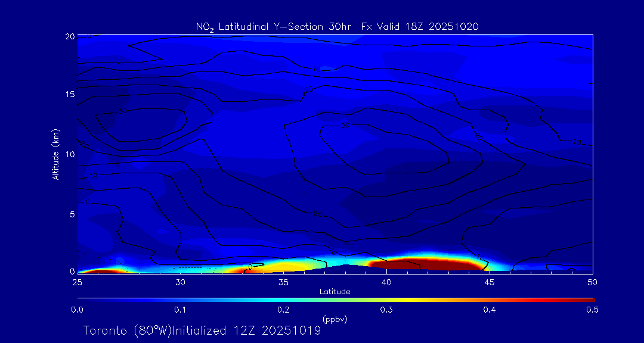Click altitude tick label 20 on y-axis
Viewport: 644px width, 343px height.
coord(68,36)
